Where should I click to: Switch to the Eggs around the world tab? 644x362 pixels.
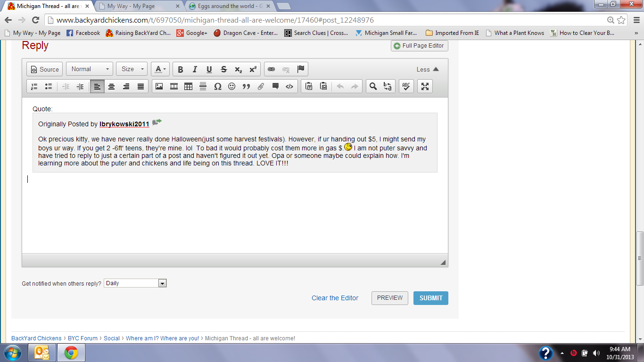point(230,6)
